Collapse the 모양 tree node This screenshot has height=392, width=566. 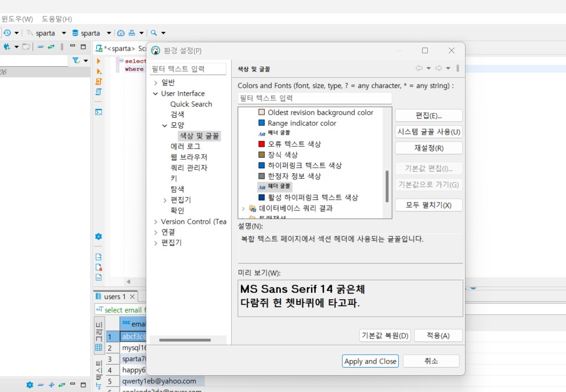165,125
